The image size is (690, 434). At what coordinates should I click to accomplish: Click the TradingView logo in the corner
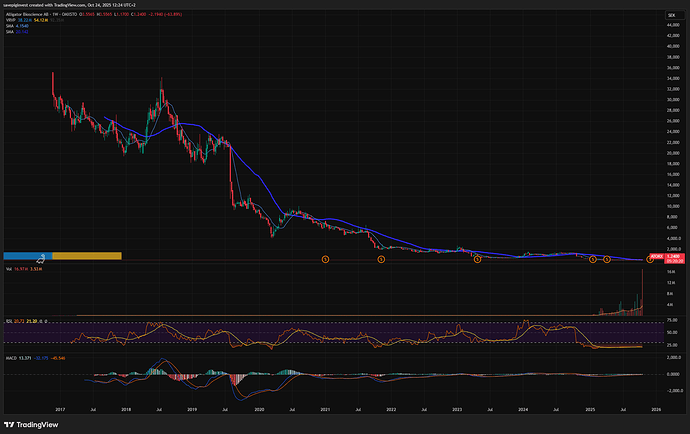(x=30, y=420)
